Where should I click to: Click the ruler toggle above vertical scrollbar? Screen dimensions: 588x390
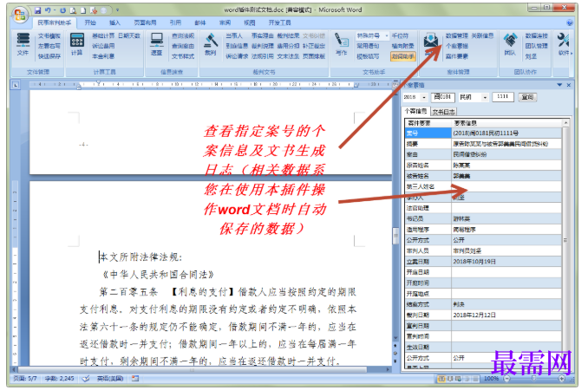(x=395, y=85)
